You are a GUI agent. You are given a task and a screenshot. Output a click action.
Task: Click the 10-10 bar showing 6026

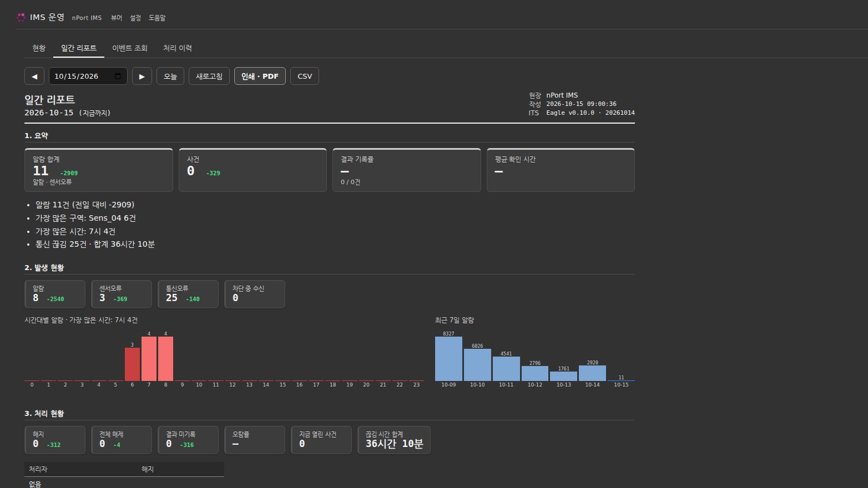pos(477,365)
